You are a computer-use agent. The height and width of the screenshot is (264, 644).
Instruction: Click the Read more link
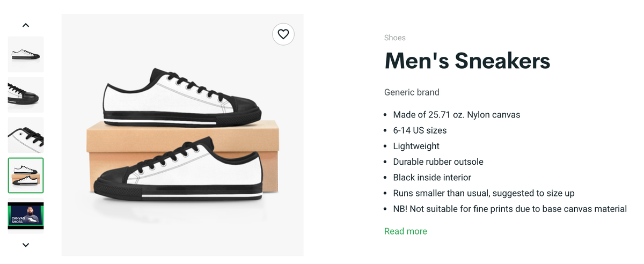click(x=405, y=231)
